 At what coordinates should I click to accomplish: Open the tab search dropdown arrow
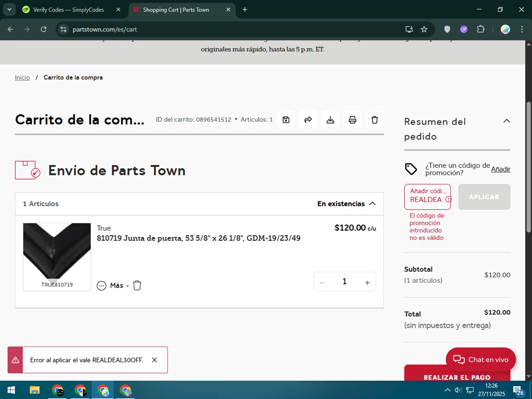pyautogui.click(x=9, y=10)
